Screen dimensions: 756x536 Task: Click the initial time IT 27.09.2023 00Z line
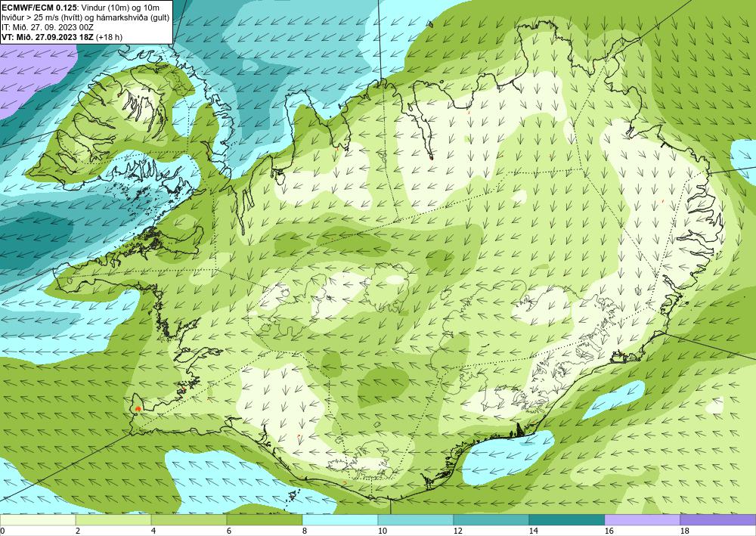tap(47, 27)
